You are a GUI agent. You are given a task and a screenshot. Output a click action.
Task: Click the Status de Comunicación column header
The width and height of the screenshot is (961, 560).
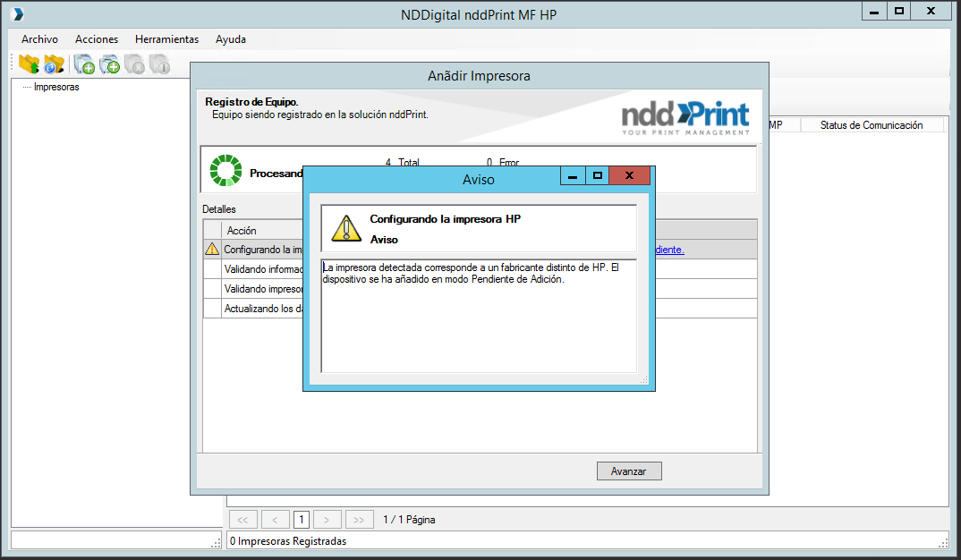tap(871, 125)
